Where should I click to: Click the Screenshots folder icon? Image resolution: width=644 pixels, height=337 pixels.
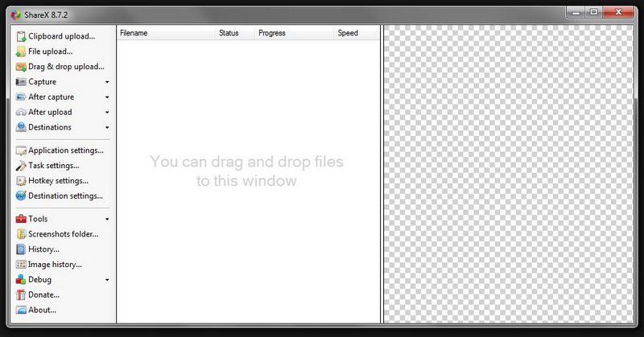pos(21,234)
